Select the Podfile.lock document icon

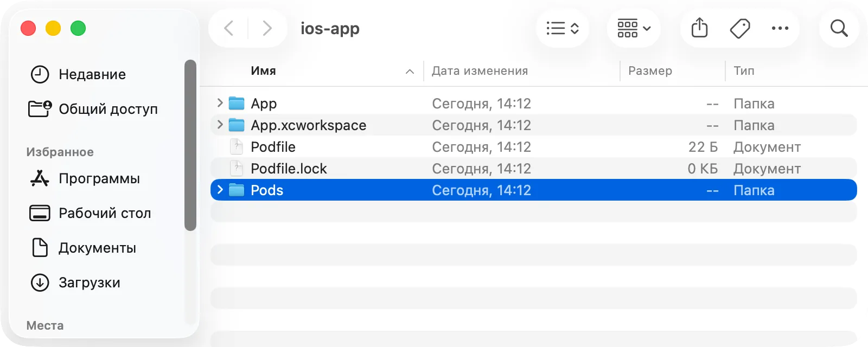(x=237, y=168)
